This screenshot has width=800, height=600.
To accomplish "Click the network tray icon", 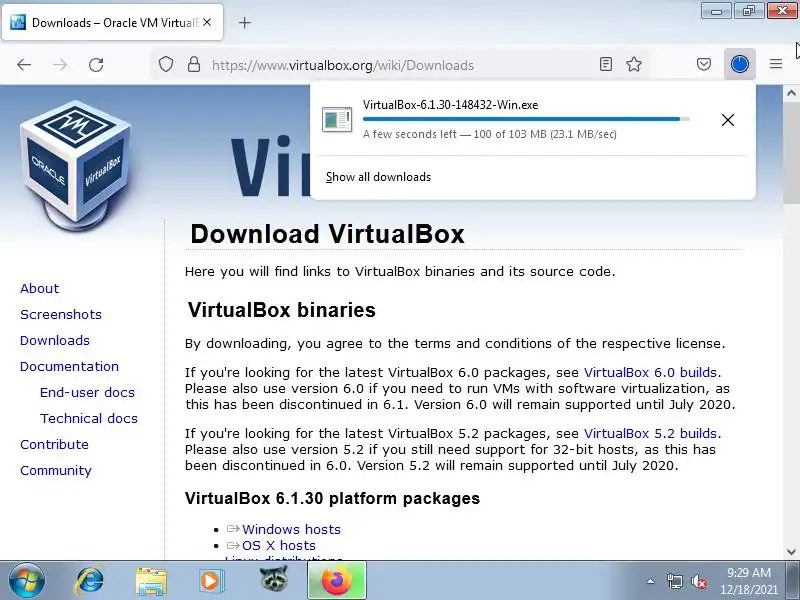I will tap(674, 581).
